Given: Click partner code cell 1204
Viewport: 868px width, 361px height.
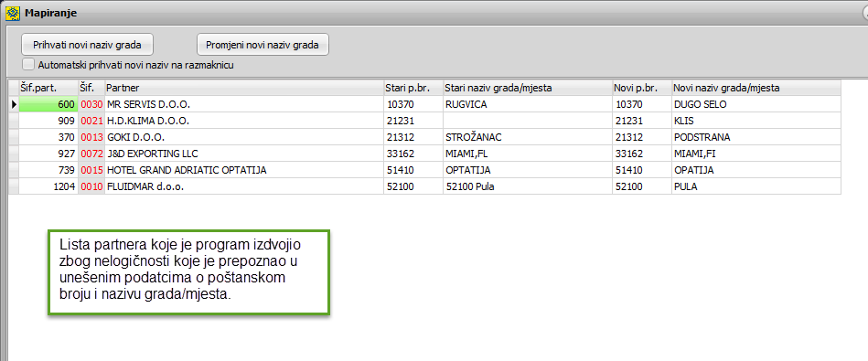Looking at the screenshot, I should pos(48,186).
